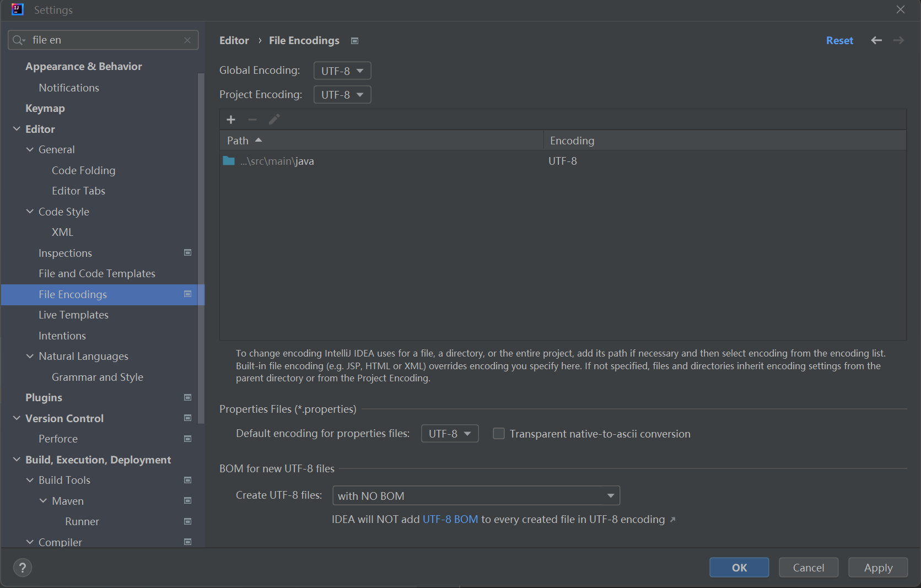The height and width of the screenshot is (588, 921).
Task: Click the Reset link
Action: (x=839, y=41)
